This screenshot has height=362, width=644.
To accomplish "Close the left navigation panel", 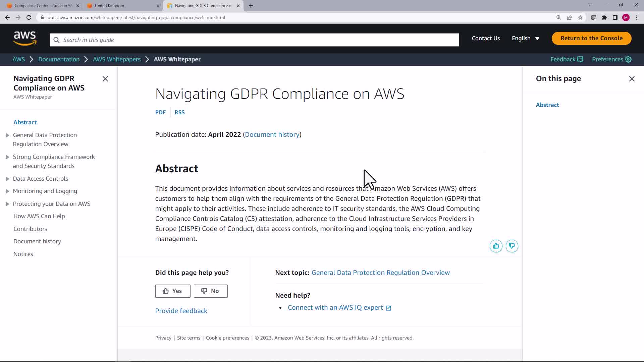I will click(105, 79).
